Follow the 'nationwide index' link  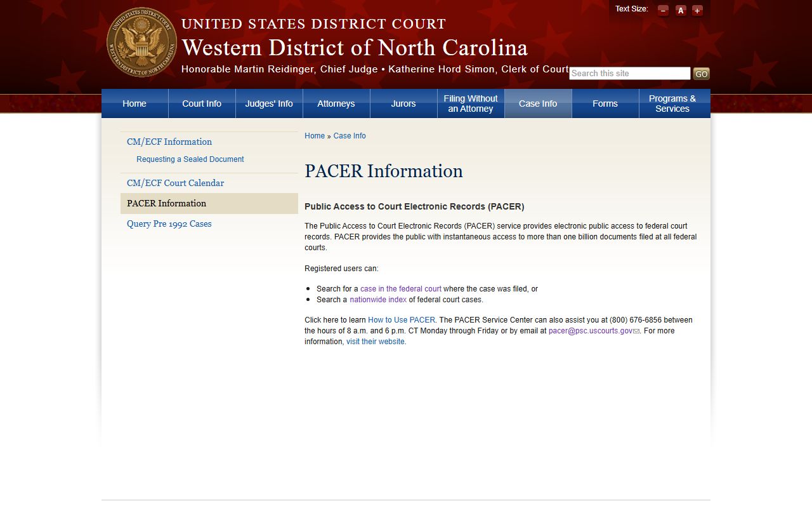coord(378,300)
